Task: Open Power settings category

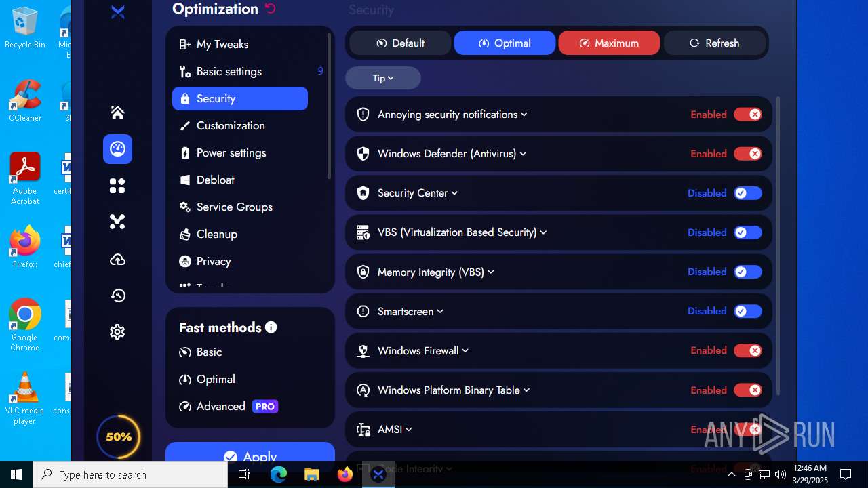Action: [x=240, y=152]
